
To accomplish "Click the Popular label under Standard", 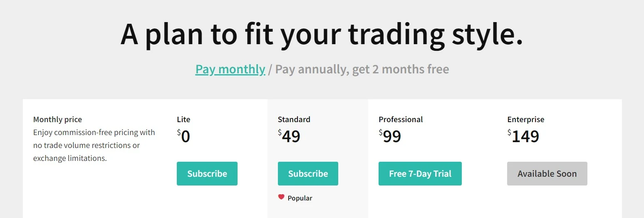I will click(x=300, y=198).
